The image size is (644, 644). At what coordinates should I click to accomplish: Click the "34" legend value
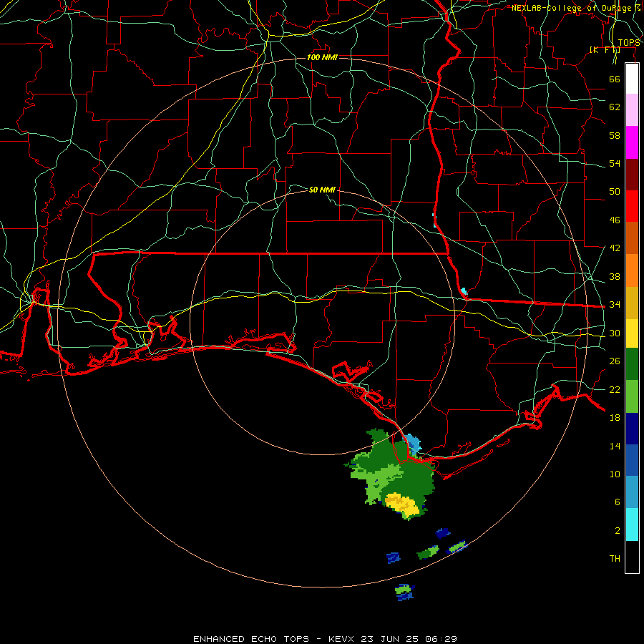click(615, 305)
